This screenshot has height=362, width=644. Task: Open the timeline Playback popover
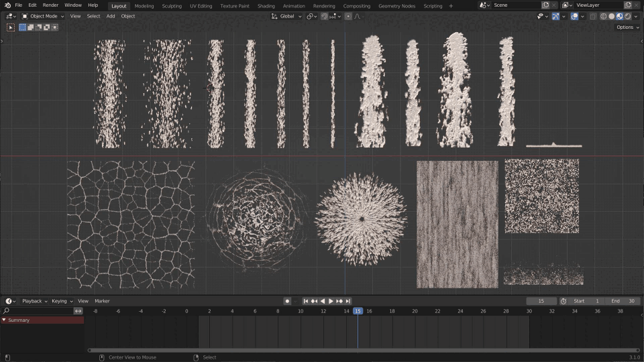coord(34,301)
